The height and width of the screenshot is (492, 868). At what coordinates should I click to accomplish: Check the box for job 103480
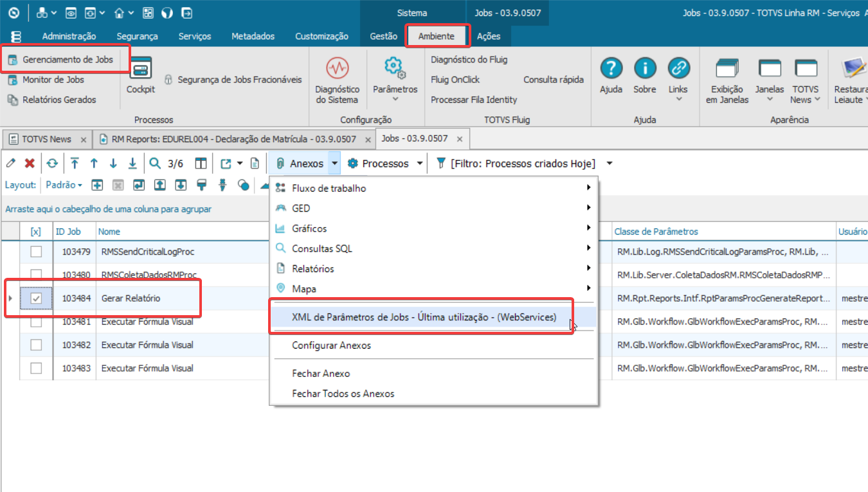36,275
